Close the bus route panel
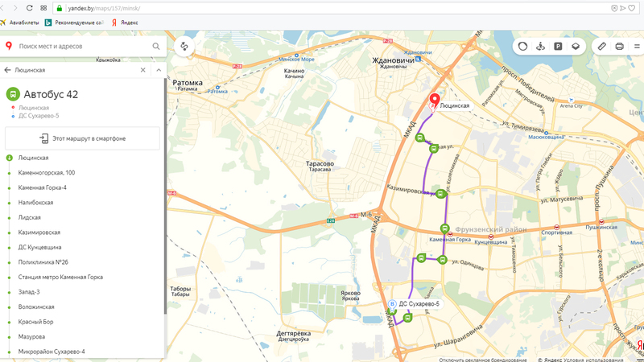Viewport: 644px width, 362px height. point(143,70)
